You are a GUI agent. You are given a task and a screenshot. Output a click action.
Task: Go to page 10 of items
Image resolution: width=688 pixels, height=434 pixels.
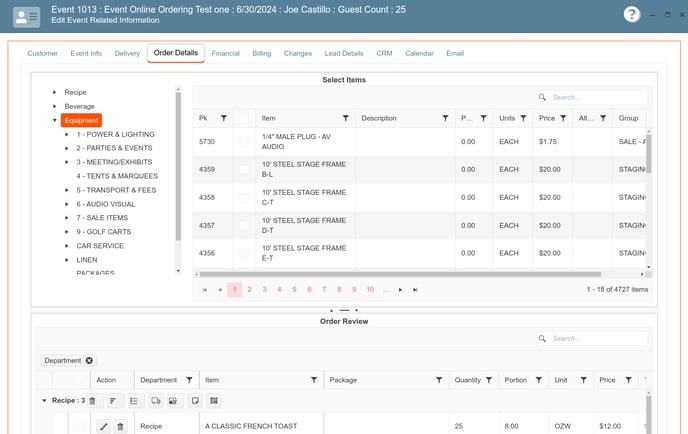370,290
